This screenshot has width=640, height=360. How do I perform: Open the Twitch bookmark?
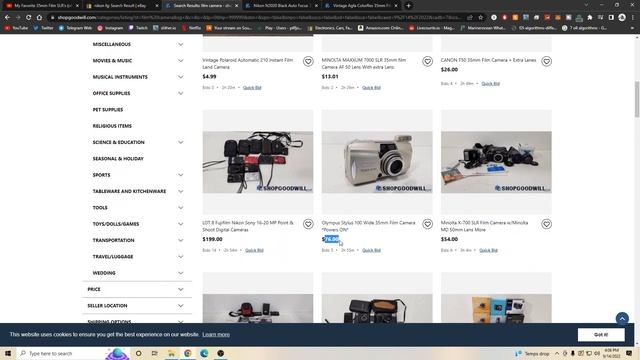point(138,28)
